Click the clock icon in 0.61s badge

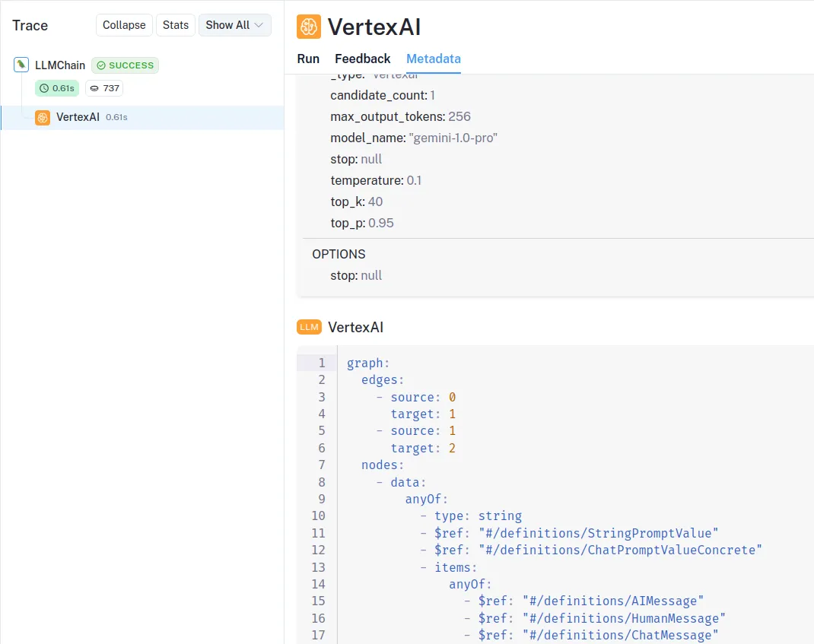tap(44, 88)
